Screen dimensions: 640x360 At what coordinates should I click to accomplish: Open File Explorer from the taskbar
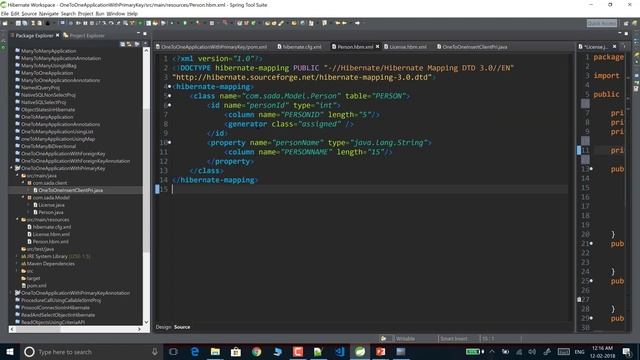[215, 352]
